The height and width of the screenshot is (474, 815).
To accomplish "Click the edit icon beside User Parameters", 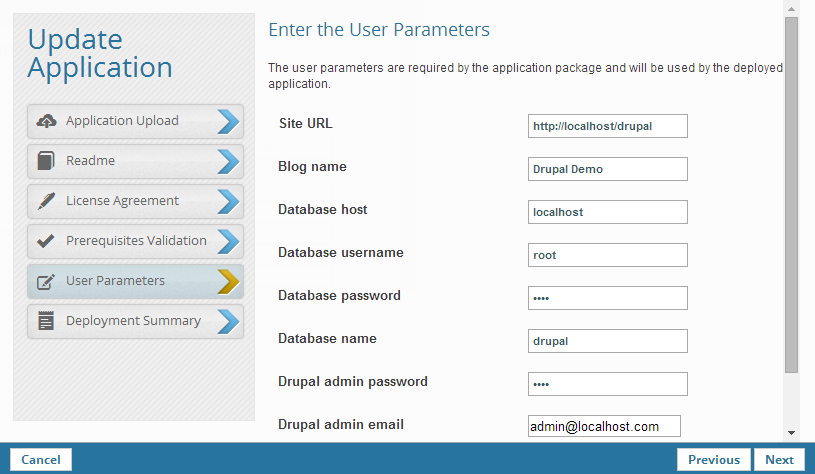I will [x=46, y=281].
